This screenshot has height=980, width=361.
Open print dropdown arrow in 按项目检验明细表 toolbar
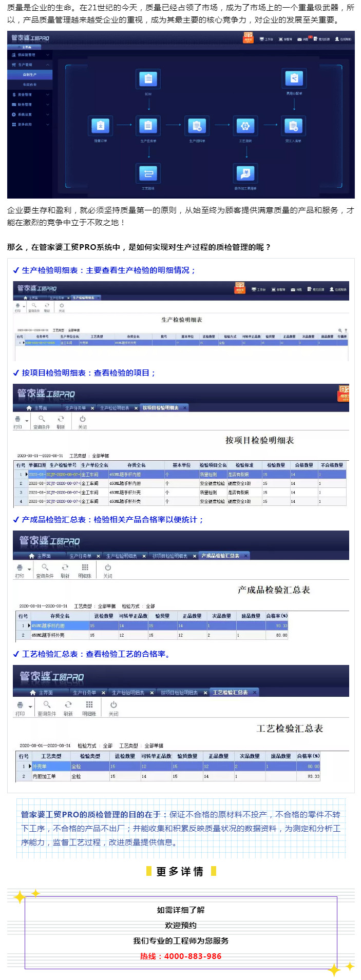point(27,421)
